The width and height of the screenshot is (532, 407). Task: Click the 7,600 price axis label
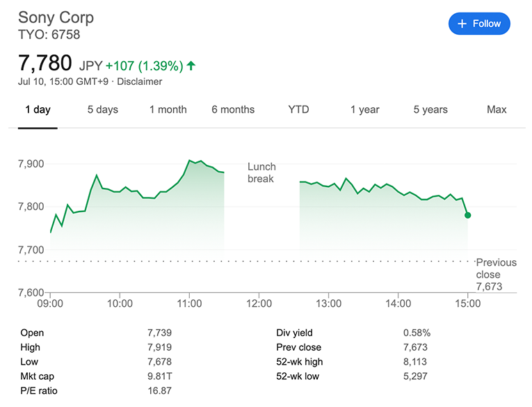tap(31, 293)
